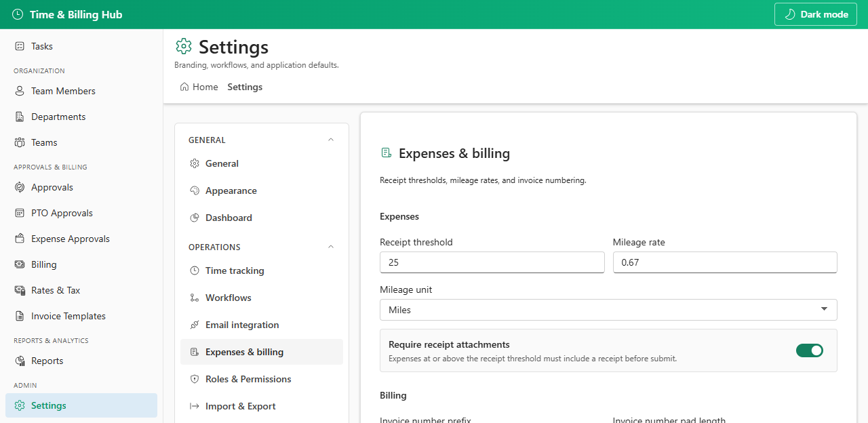Click the Roles & Permissions shield icon
The height and width of the screenshot is (423, 868).
click(195, 379)
